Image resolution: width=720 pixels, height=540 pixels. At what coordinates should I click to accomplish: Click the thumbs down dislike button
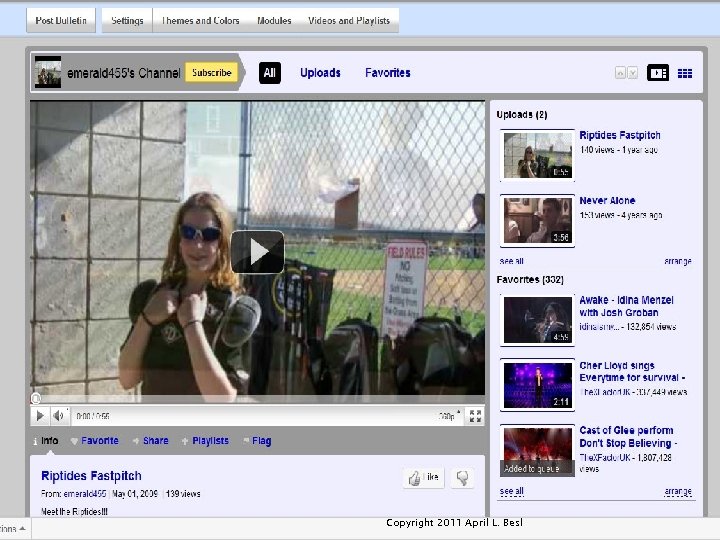point(462,478)
